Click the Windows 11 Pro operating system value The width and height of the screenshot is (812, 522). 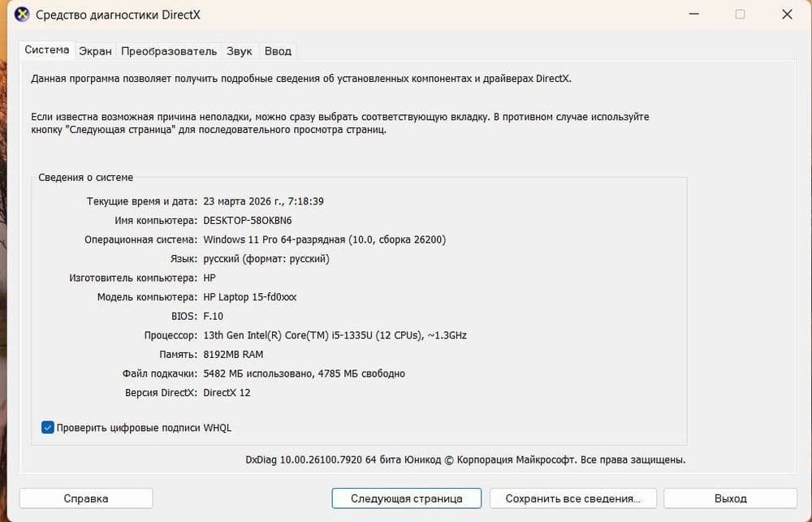coord(325,239)
